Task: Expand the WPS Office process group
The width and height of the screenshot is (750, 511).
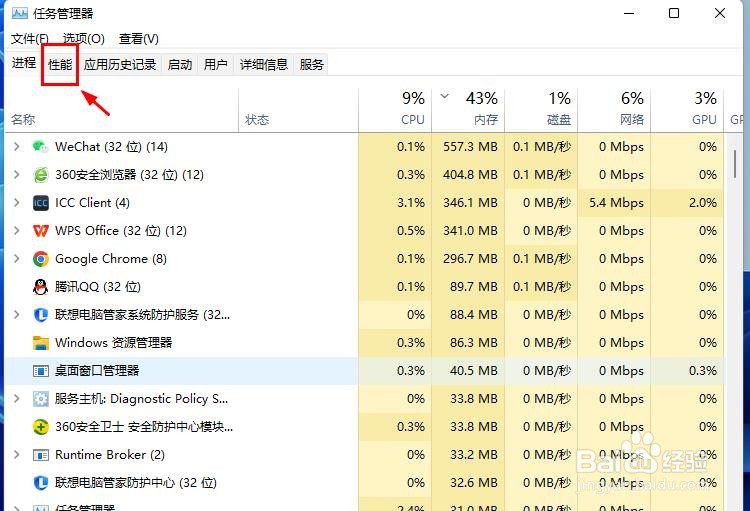Action: (x=17, y=231)
